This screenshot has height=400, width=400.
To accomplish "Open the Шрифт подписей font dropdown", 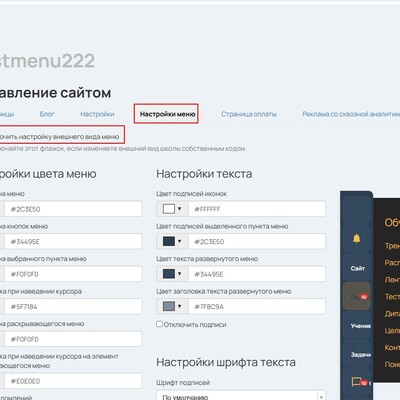I will click(x=241, y=396).
